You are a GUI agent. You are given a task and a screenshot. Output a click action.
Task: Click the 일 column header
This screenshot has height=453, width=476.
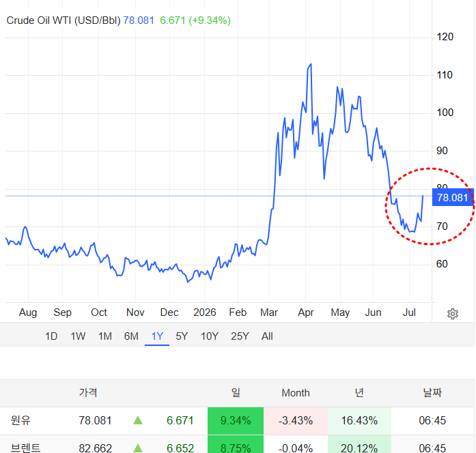pyautogui.click(x=236, y=392)
